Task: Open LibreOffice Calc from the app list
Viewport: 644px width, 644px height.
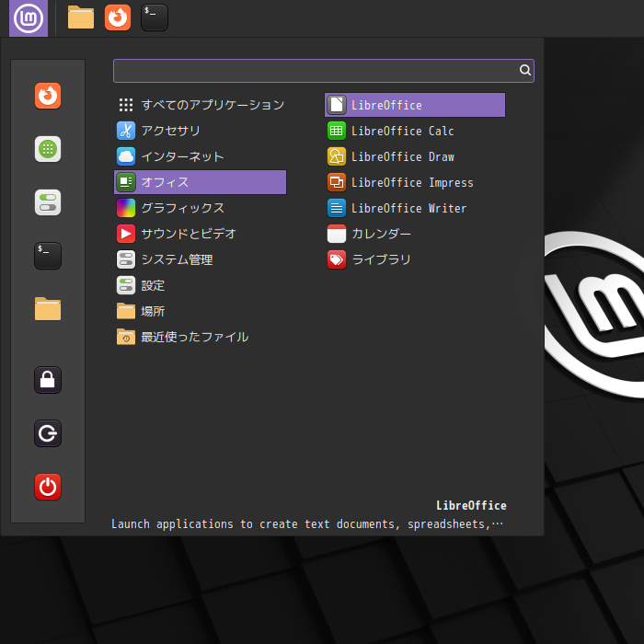Action: (402, 131)
